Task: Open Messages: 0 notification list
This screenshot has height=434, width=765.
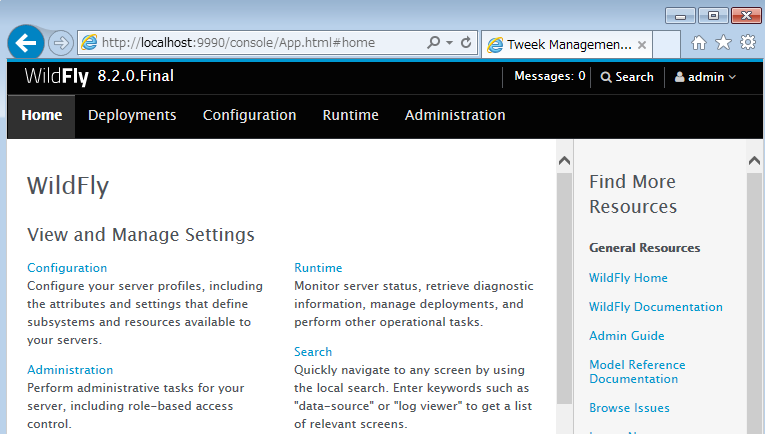Action: point(550,76)
